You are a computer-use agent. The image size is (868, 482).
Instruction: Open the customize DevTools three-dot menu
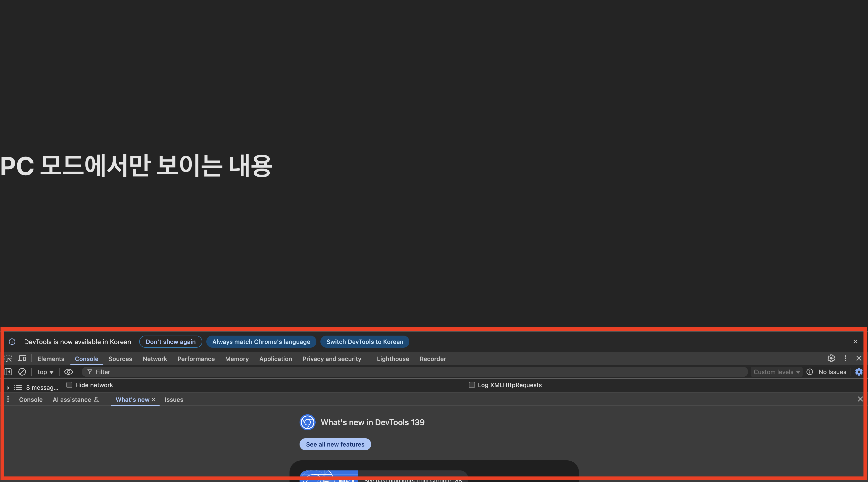click(845, 358)
